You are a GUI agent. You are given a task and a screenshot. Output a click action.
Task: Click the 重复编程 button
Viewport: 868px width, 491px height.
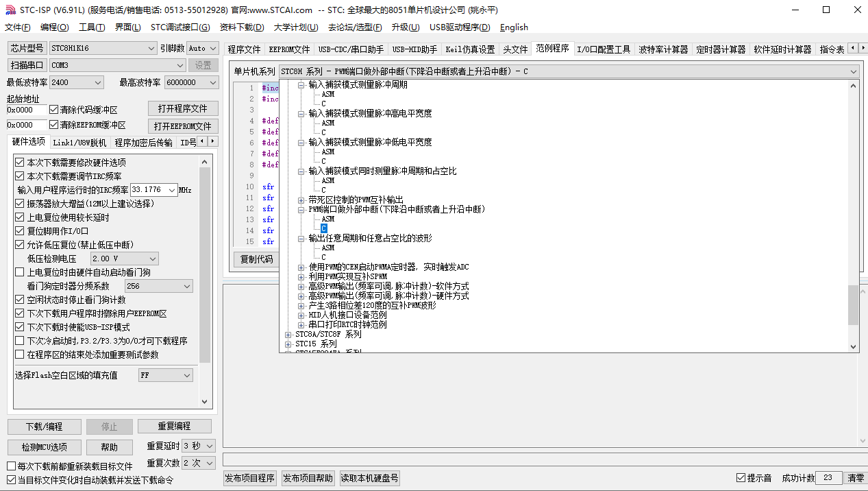(175, 427)
